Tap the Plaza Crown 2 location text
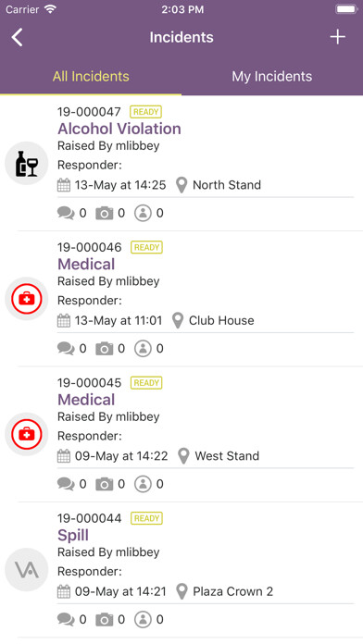 tap(233, 592)
